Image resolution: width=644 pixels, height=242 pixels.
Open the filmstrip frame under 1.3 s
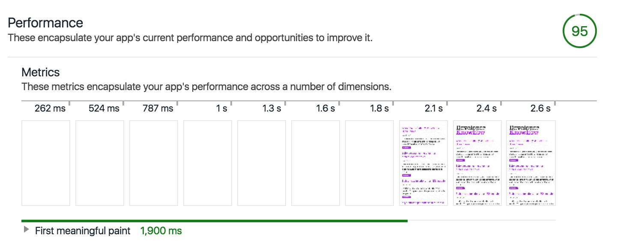point(262,163)
